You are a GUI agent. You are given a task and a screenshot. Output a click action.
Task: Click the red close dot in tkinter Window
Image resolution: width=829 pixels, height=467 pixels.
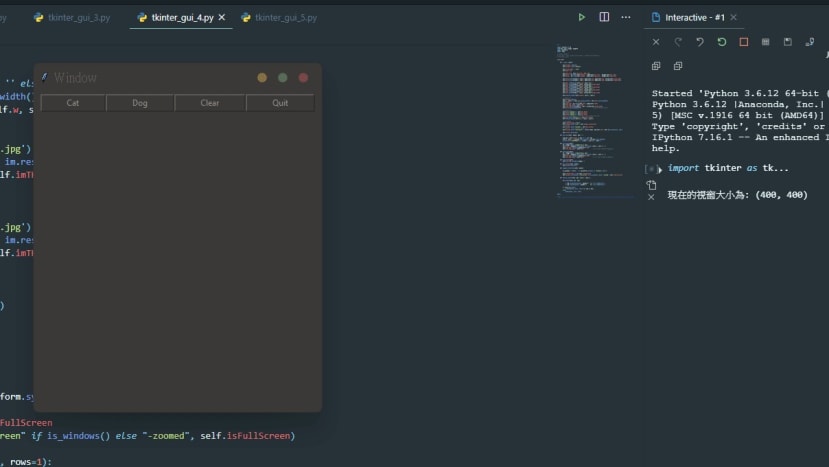click(303, 78)
